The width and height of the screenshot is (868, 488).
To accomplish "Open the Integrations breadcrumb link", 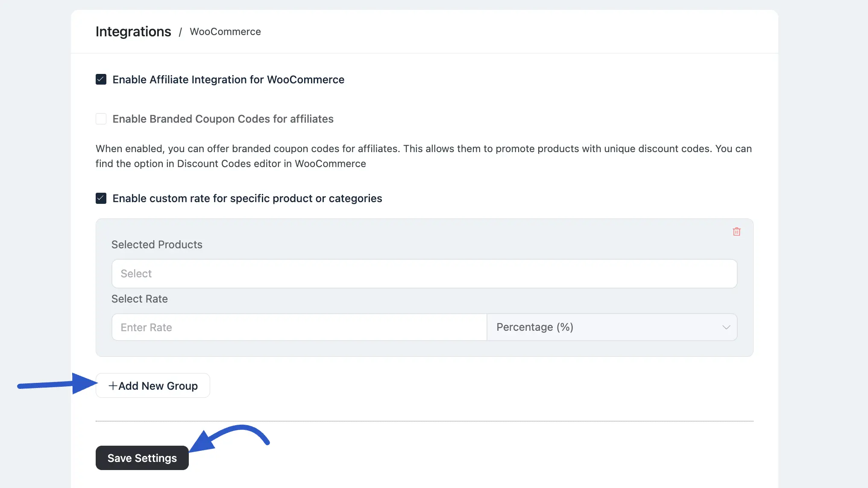I will 133,31.
